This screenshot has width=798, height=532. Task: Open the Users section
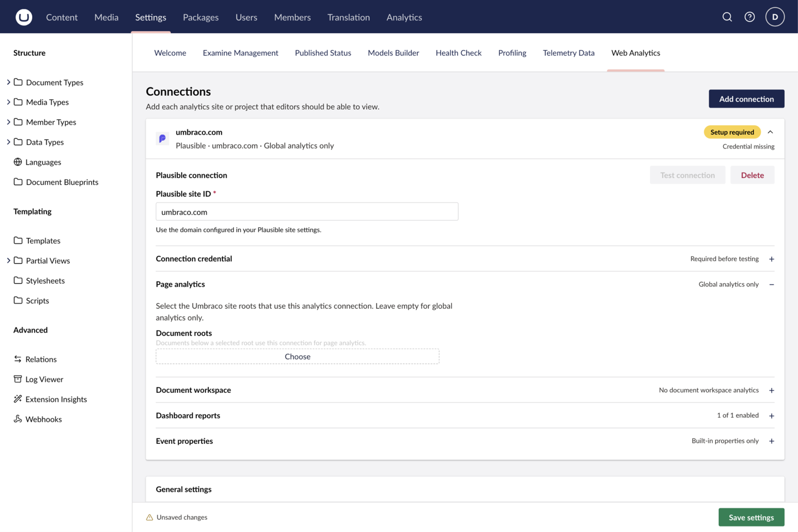pyautogui.click(x=246, y=17)
